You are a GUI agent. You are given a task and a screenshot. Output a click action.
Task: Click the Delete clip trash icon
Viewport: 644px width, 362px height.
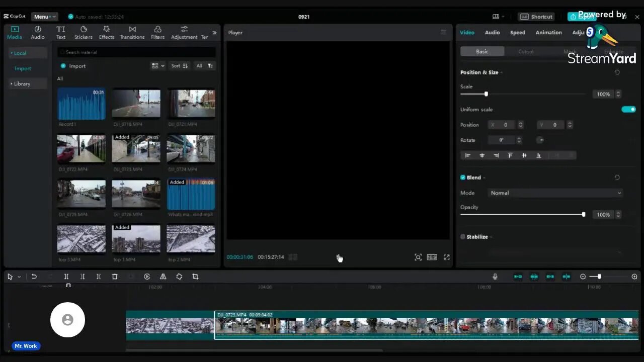pyautogui.click(x=115, y=277)
